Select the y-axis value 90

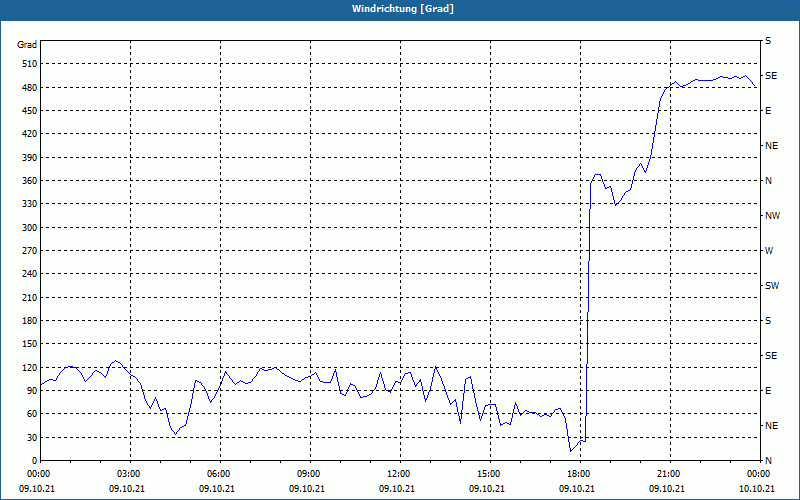coord(32,390)
